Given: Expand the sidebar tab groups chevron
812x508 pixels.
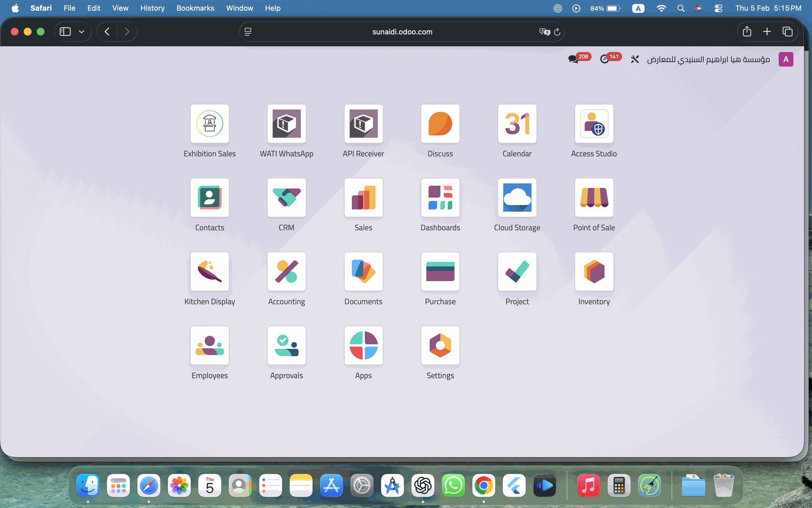Looking at the screenshot, I should 82,32.
